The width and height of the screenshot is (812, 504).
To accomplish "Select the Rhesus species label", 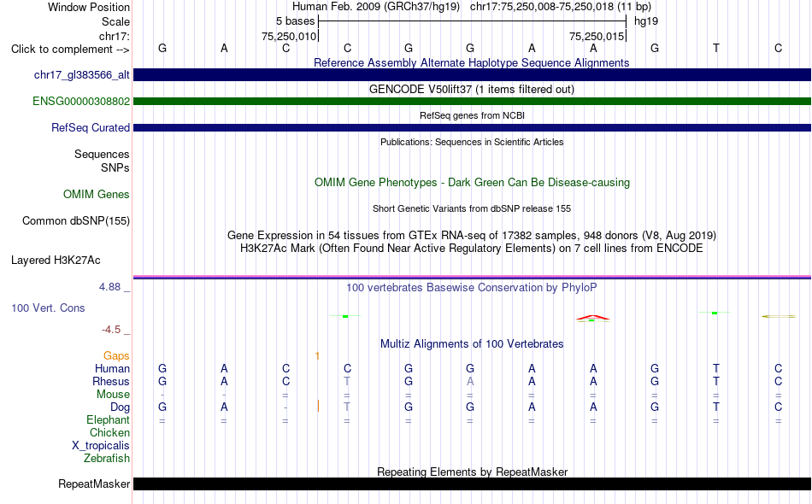I will tap(111, 381).
